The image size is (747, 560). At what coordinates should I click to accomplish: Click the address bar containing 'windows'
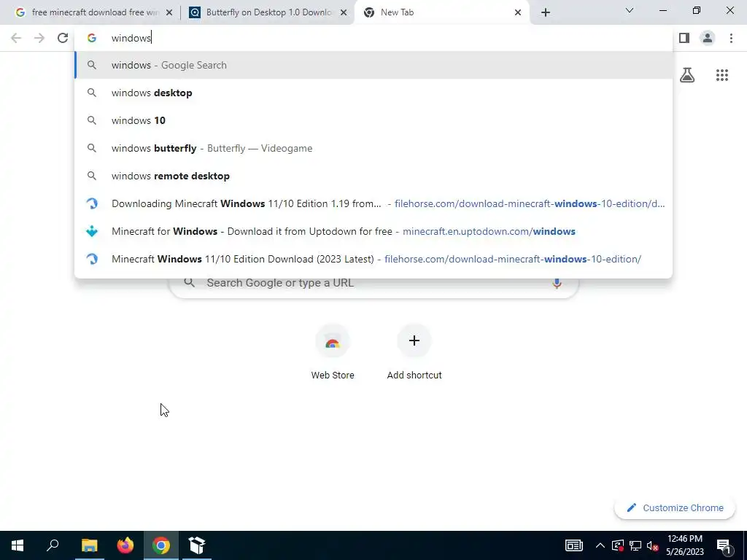[373, 38]
